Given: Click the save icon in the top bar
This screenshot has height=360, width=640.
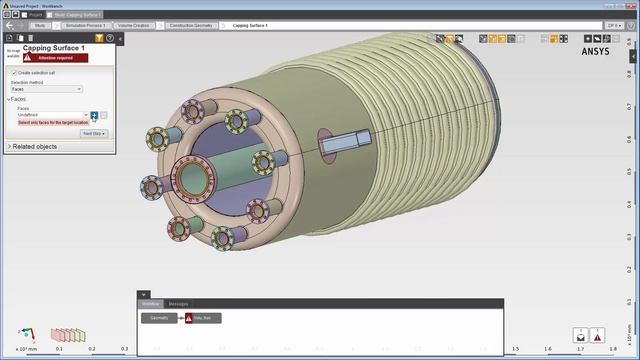Looking at the screenshot, I should pyautogui.click(x=16, y=14).
